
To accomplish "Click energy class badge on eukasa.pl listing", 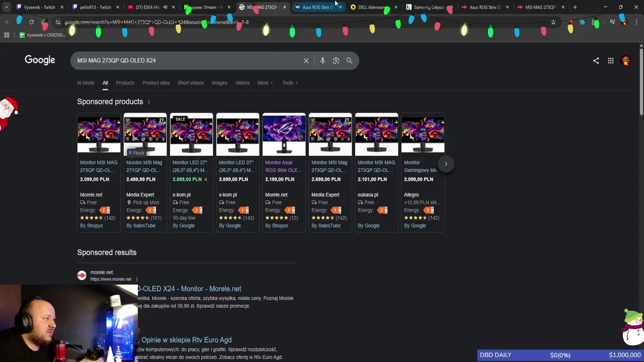I will tap(383, 210).
